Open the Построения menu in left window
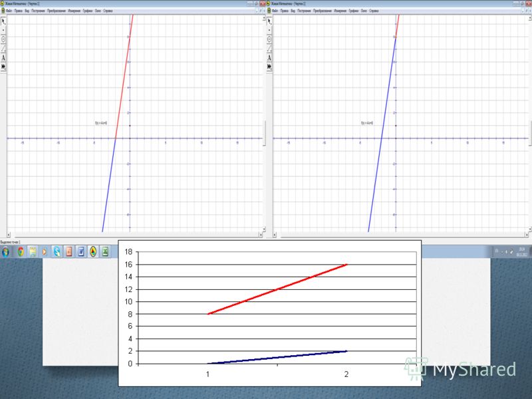Screen dimensions: 532x399 click(39, 11)
